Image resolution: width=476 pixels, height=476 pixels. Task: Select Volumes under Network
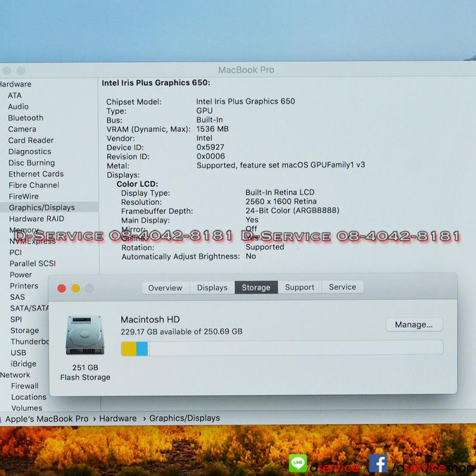(27, 408)
